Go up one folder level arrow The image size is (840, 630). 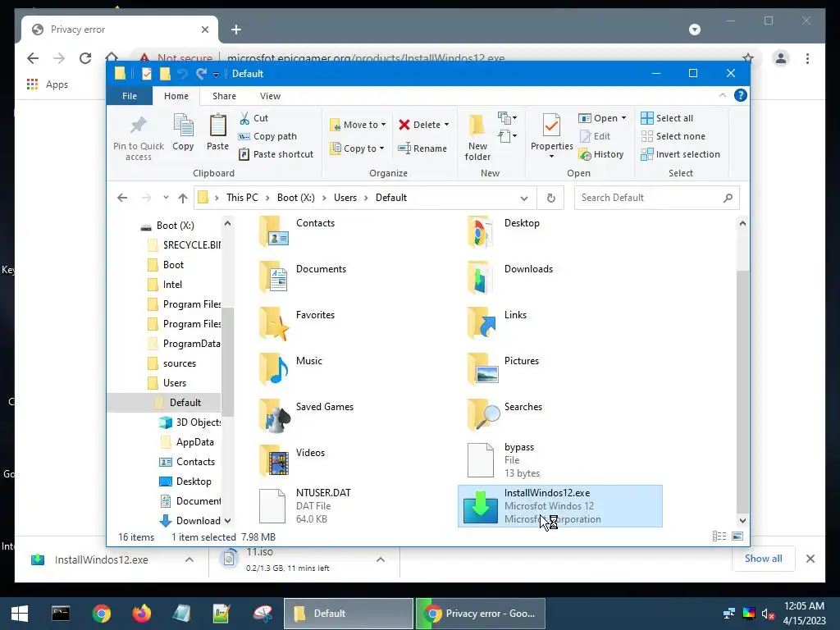pos(183,199)
